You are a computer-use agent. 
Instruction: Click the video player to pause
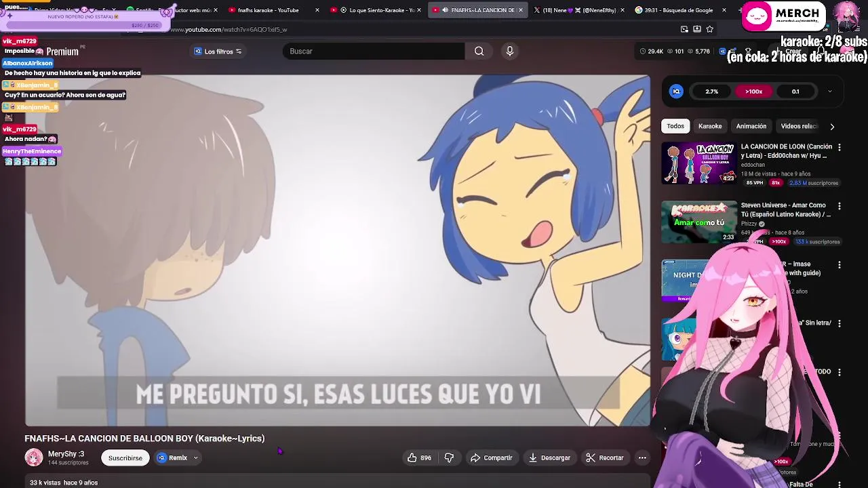click(338, 251)
